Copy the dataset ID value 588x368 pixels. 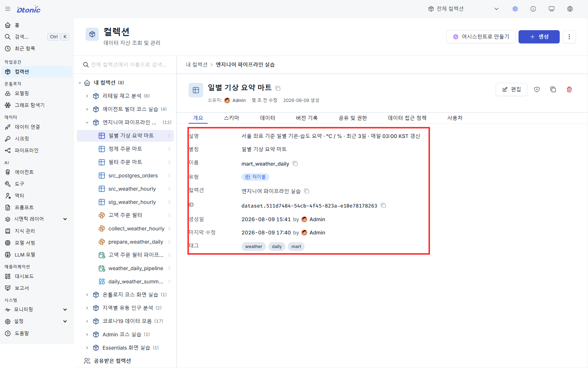[383, 205]
